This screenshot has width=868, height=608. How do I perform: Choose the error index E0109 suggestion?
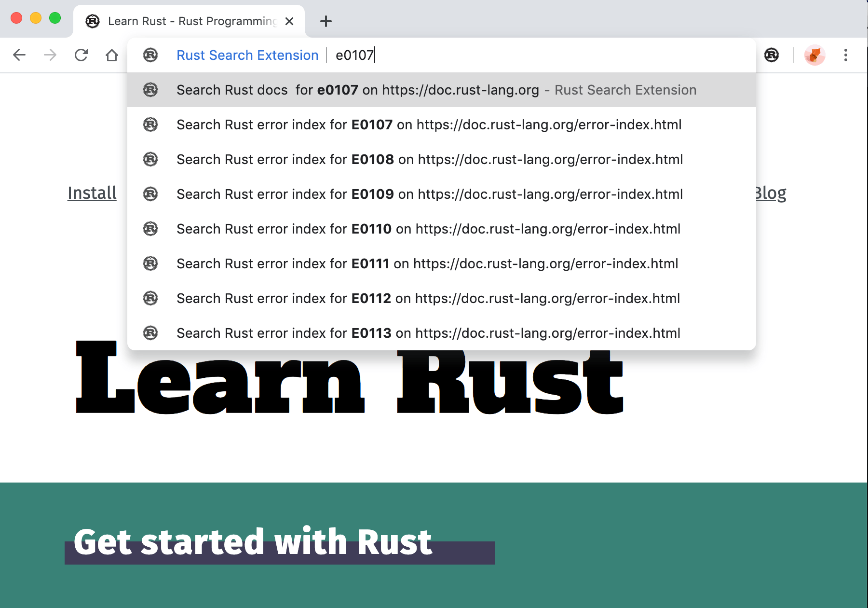[442, 194]
